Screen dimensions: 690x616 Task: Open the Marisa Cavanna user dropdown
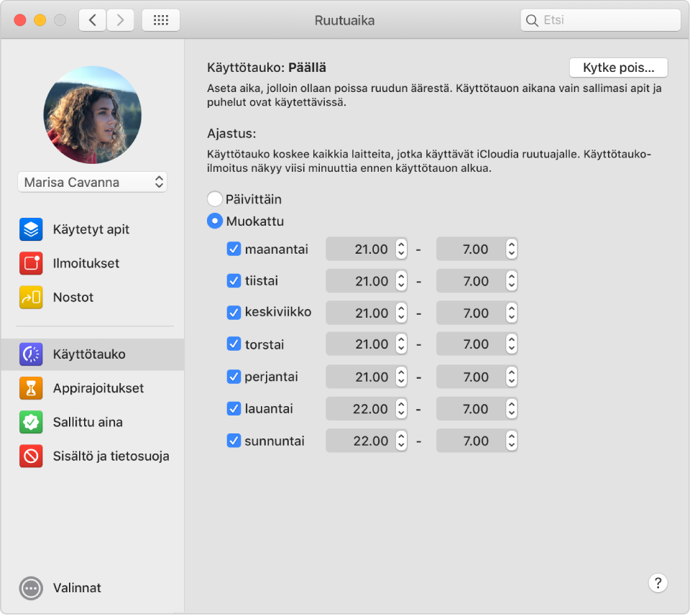(93, 182)
